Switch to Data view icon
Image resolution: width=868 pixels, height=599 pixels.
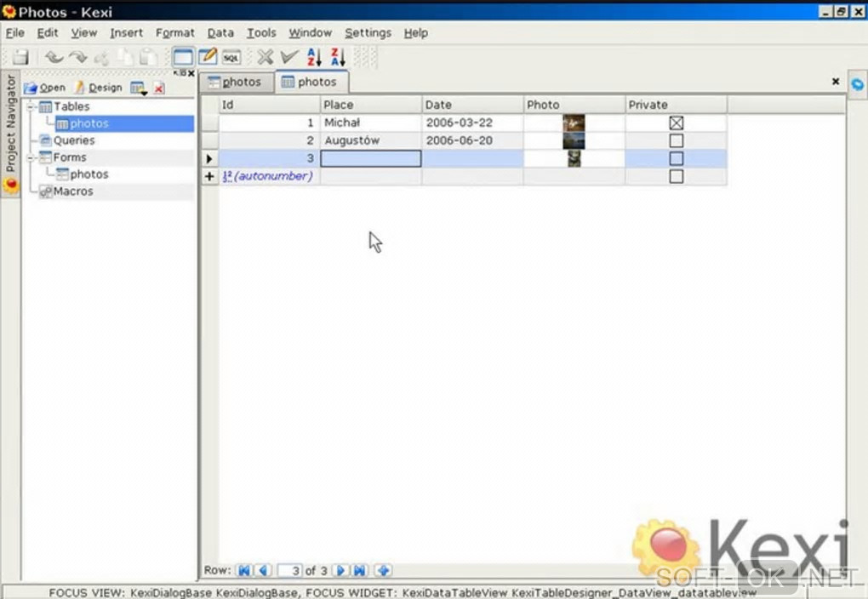(183, 57)
